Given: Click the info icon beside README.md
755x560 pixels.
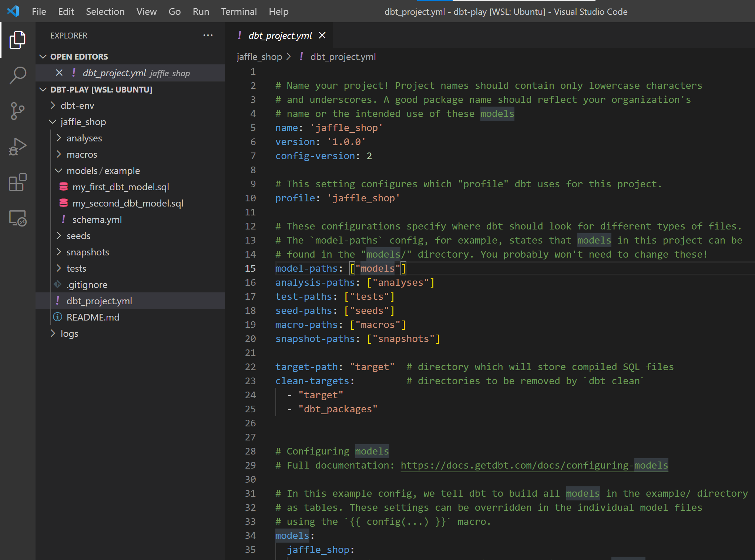Looking at the screenshot, I should pyautogui.click(x=58, y=317).
